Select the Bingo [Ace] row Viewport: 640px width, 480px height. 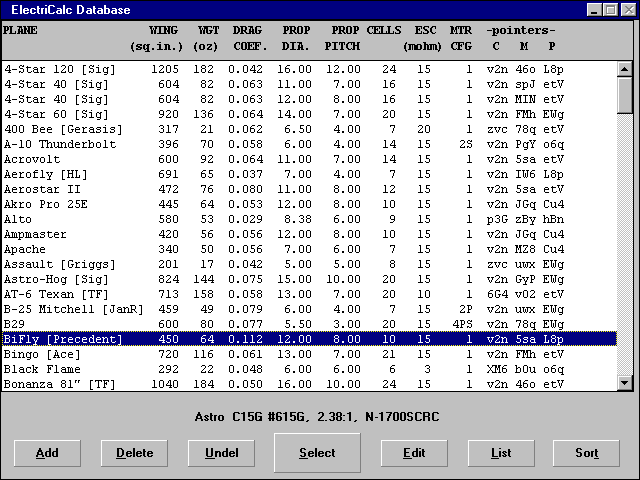click(x=309, y=354)
